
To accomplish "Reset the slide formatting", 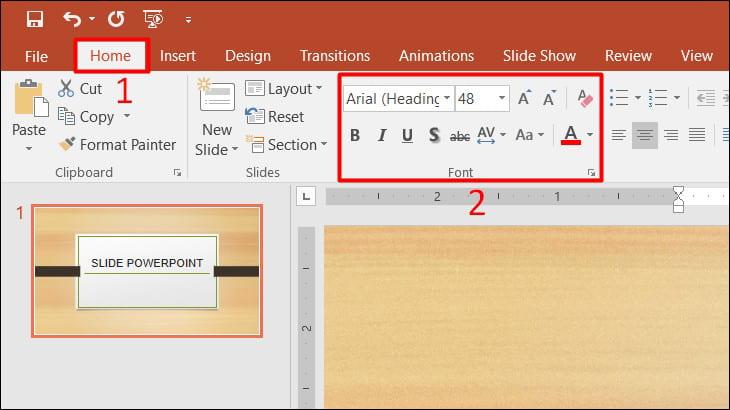I will [x=275, y=117].
